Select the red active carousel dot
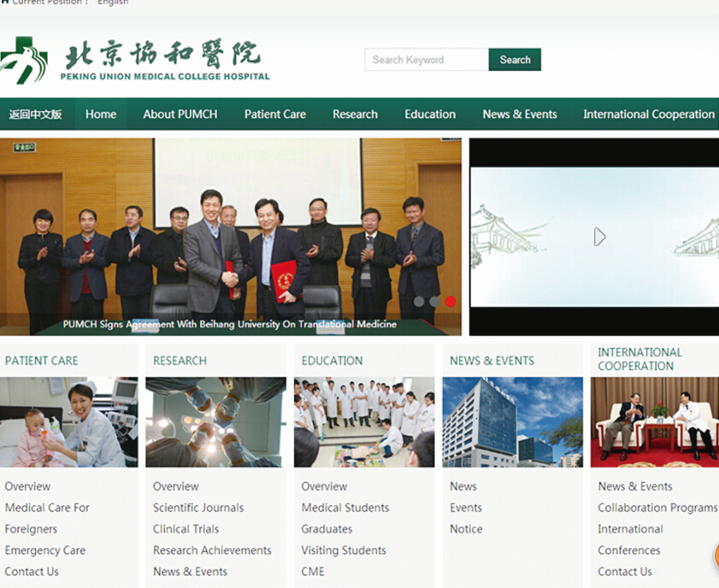This screenshot has width=719, height=588. (451, 301)
